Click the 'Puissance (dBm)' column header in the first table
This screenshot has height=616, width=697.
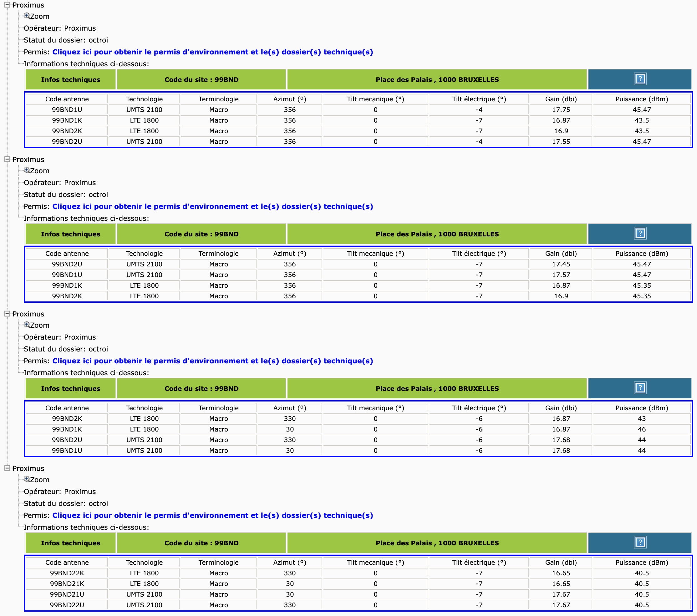641,99
